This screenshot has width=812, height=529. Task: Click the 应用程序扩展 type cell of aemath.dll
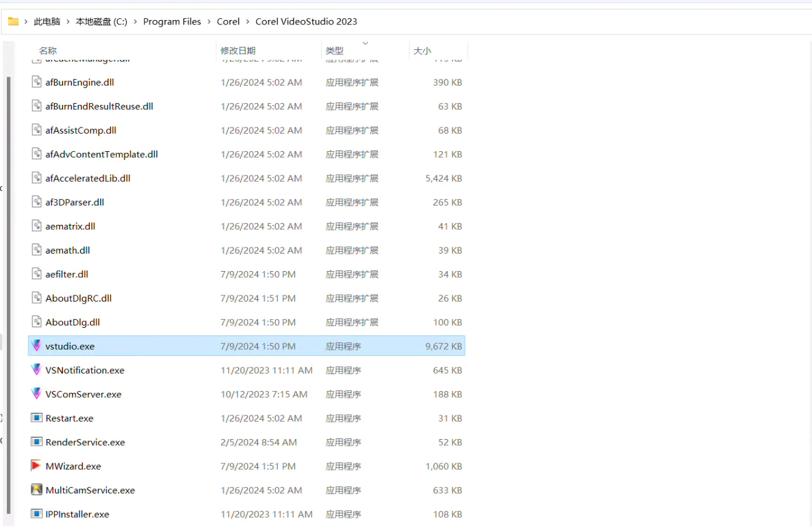[352, 250]
